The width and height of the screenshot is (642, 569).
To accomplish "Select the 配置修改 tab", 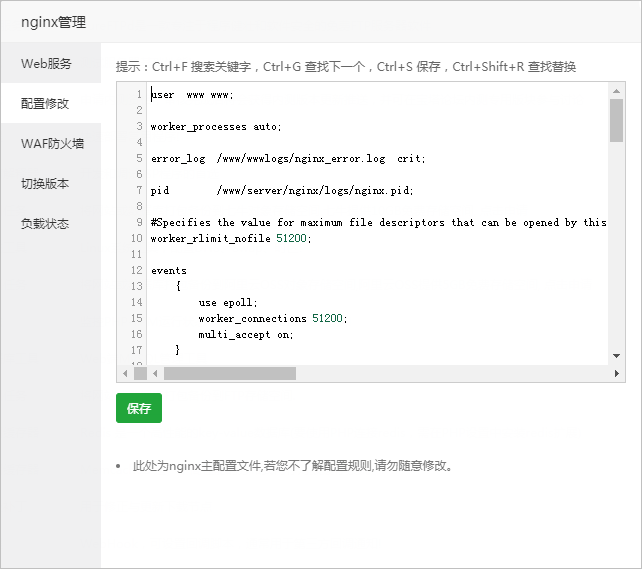I will [50, 103].
